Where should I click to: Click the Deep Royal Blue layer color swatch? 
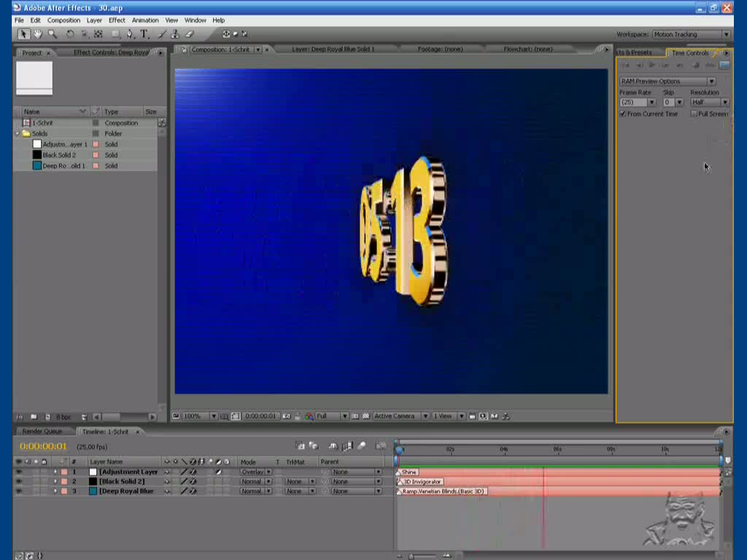click(x=93, y=491)
